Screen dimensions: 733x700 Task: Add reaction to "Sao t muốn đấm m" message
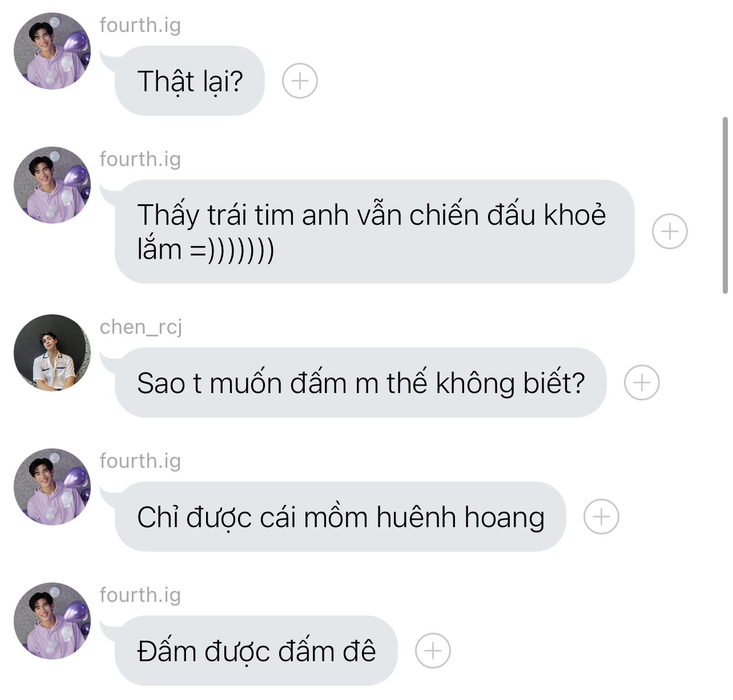coord(642,382)
